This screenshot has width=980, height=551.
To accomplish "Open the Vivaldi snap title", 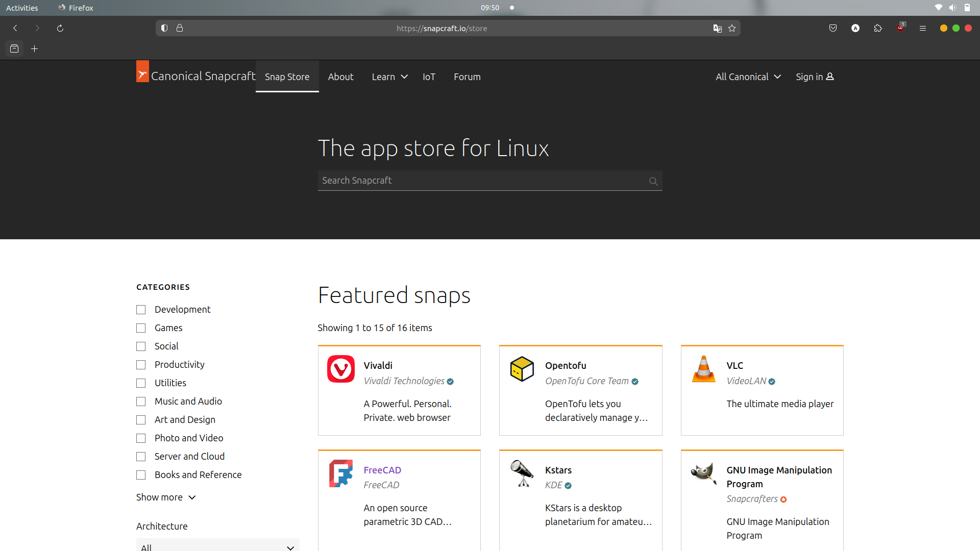I will (x=378, y=365).
